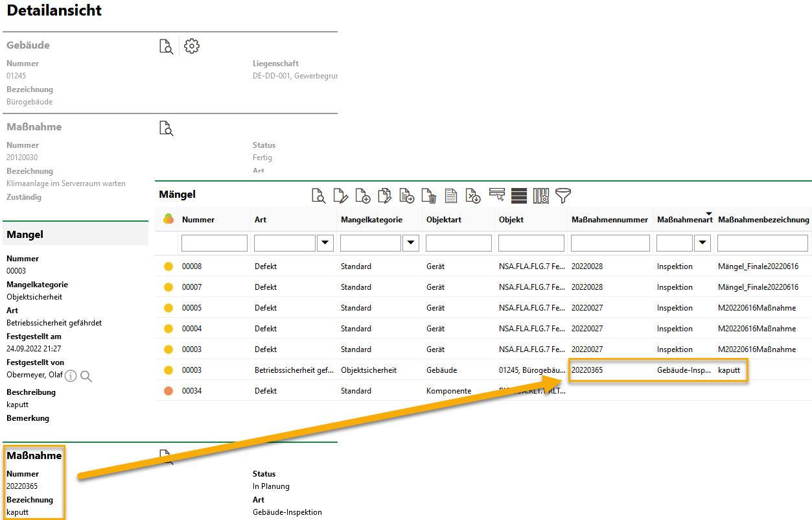Sort by the Objekt column header
Viewport: 812px width, 520px height.
[511, 220]
